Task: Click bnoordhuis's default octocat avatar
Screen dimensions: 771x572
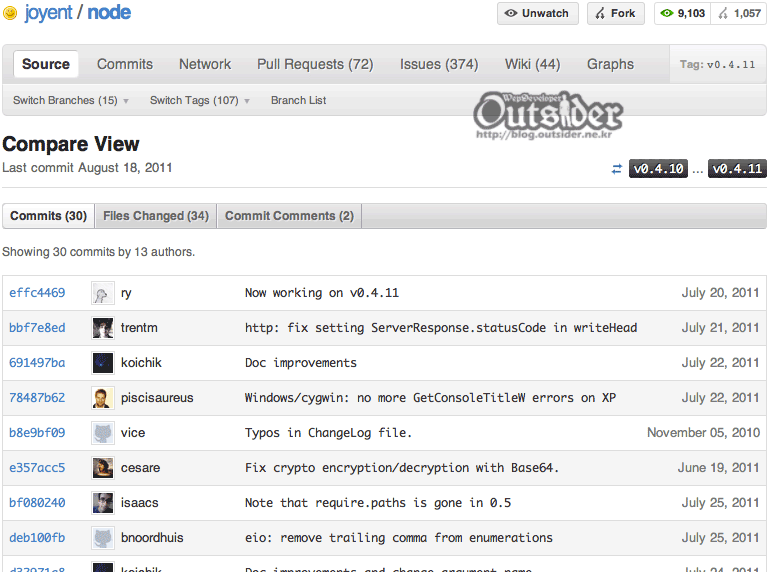Action: 103,538
